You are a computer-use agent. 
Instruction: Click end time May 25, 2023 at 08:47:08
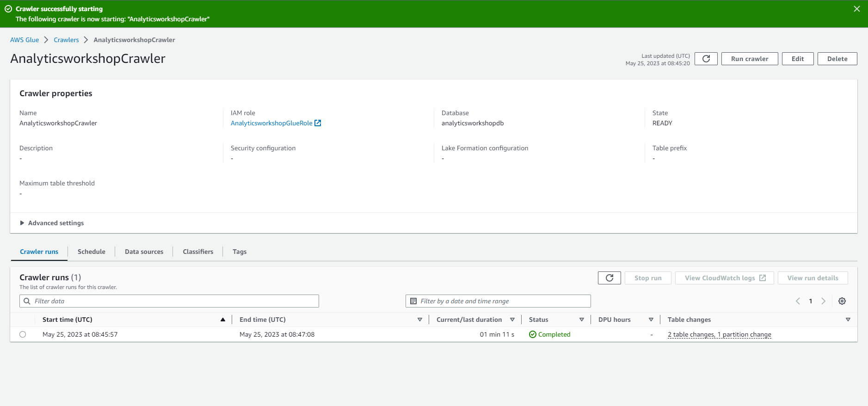[x=277, y=334]
